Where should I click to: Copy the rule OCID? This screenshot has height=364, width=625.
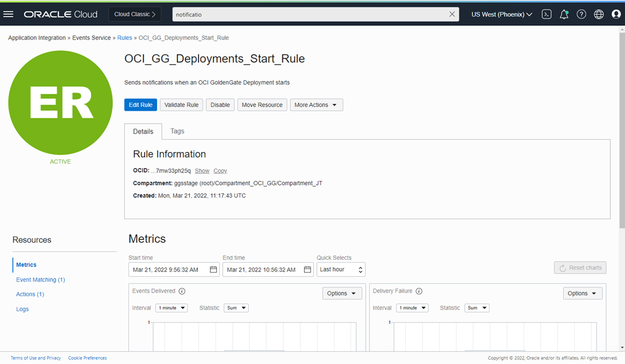pos(220,171)
